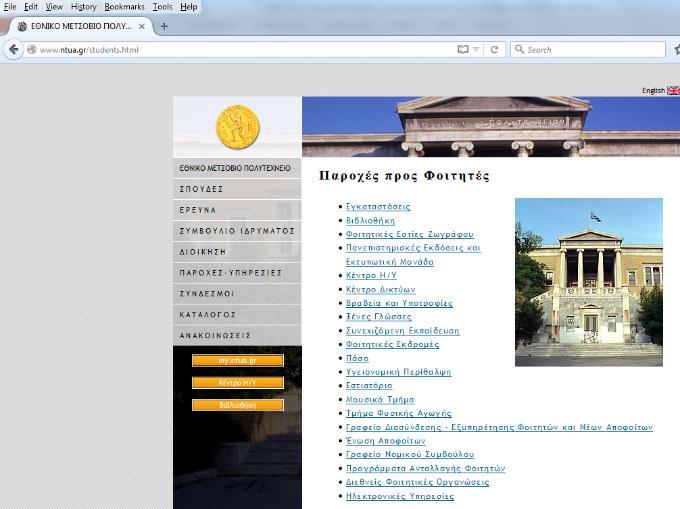Open Γραφείο Νομικού Συμβούλου link
This screenshot has height=509, width=680.
[x=410, y=454]
